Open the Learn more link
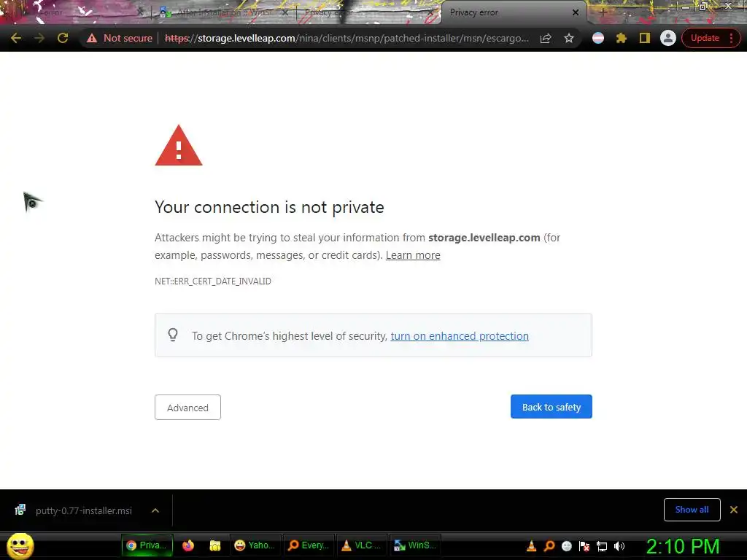The image size is (747, 560). 413,255
